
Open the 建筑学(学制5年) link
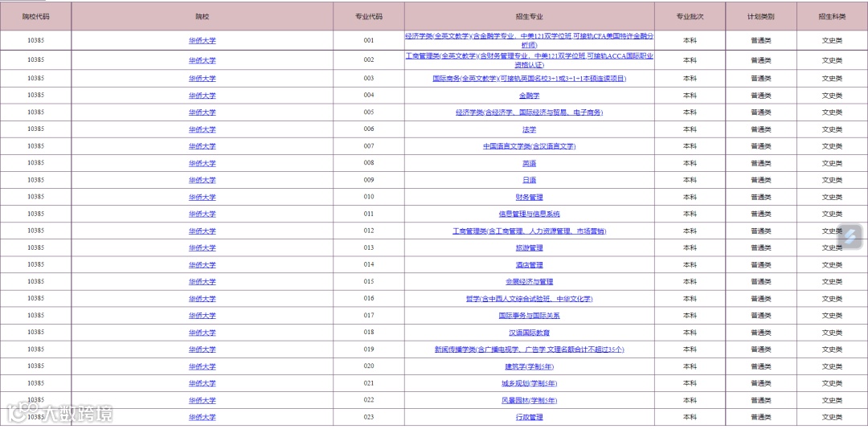529,366
